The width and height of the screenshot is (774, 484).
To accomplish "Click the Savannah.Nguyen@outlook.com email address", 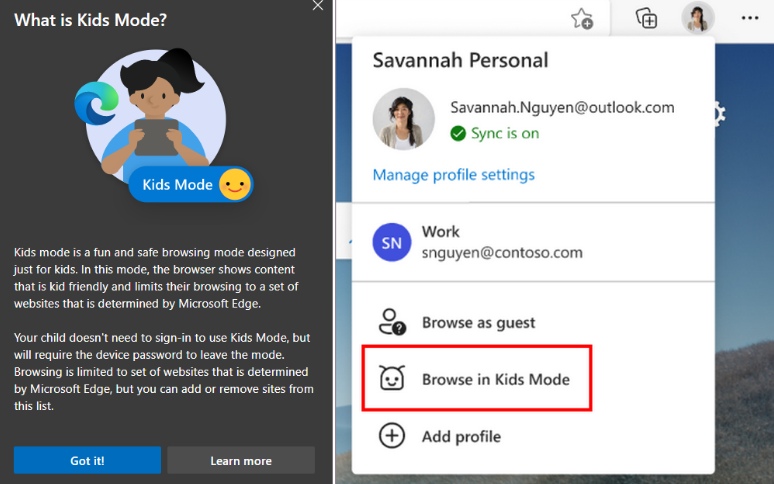I will click(x=561, y=107).
